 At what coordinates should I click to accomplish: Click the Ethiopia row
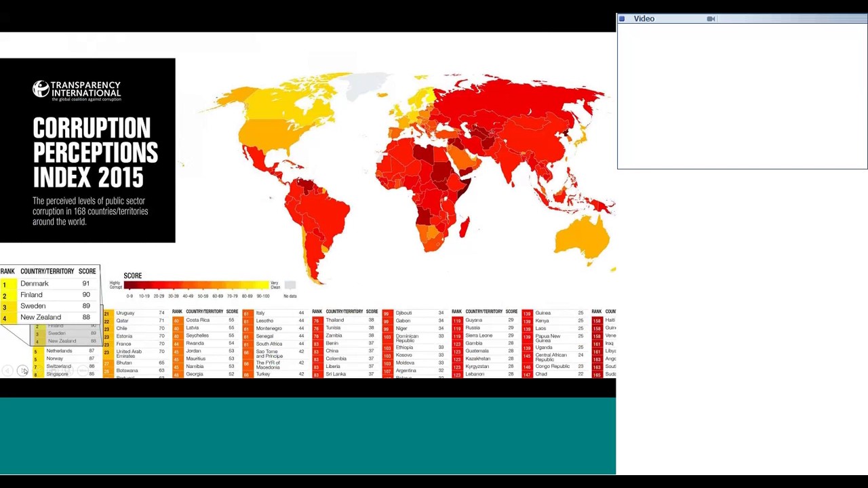click(414, 347)
